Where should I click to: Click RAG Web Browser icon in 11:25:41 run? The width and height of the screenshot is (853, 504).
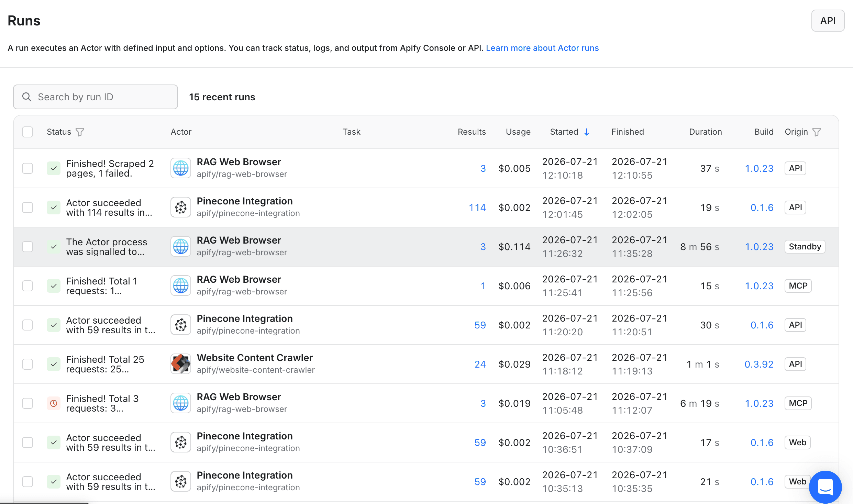click(181, 286)
